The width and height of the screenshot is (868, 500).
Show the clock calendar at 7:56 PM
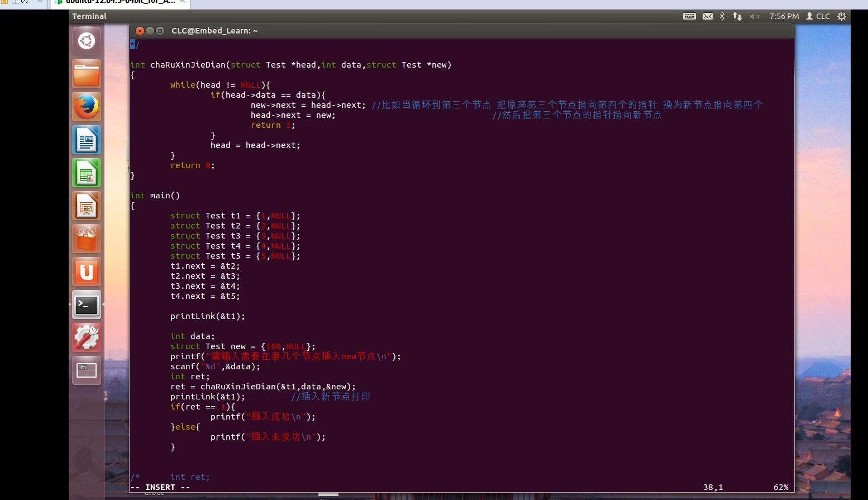[x=784, y=17]
